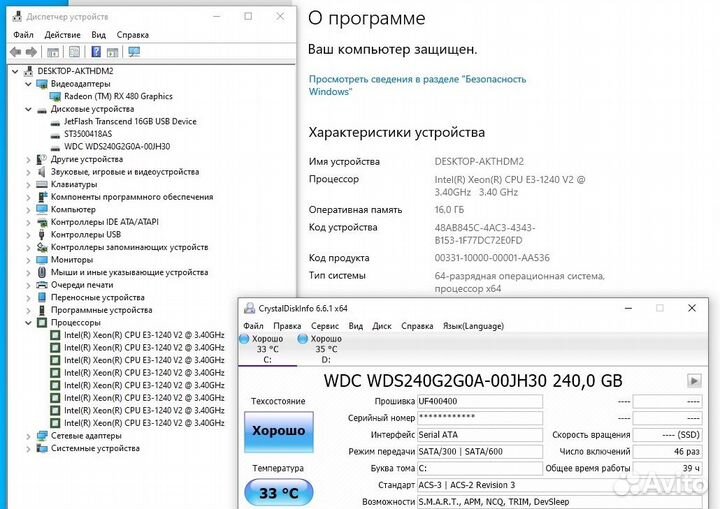
Task: Collapse the DESKTOP-AKTHDM2 root node
Action: coord(15,71)
